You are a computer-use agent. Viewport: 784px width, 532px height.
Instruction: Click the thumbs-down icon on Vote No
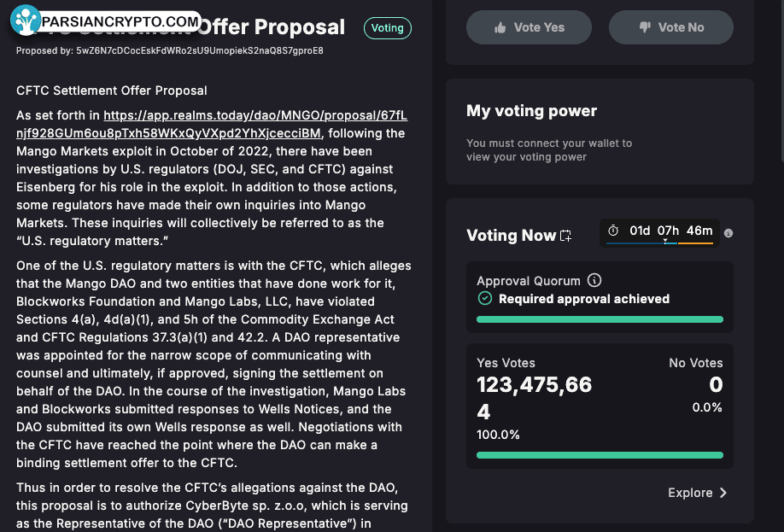tap(645, 27)
